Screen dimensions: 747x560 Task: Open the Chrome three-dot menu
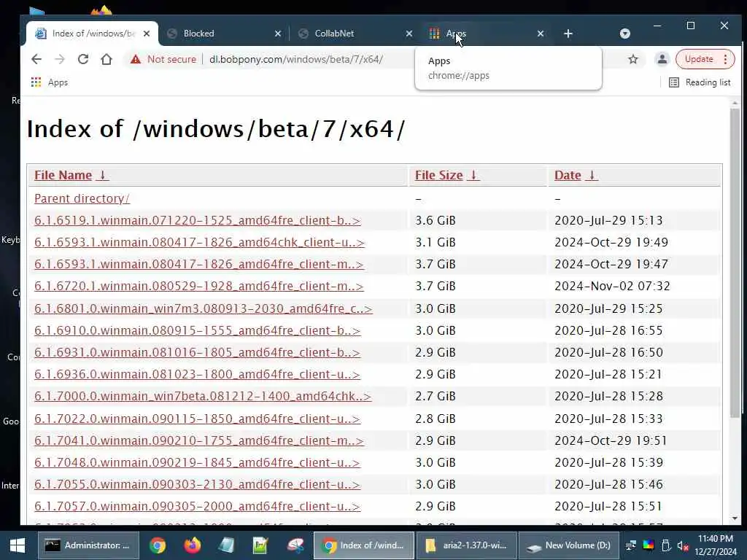726,59
